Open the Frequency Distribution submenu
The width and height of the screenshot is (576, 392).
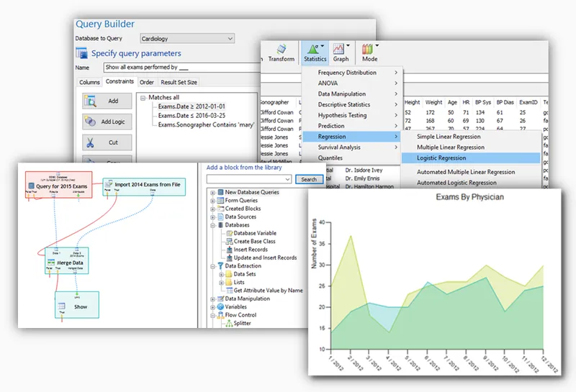click(352, 73)
